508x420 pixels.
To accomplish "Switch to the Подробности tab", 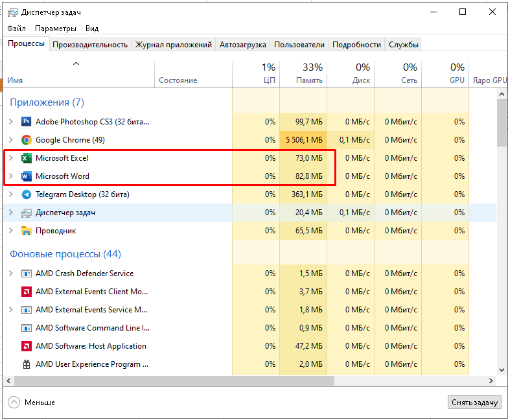I will tap(356, 45).
